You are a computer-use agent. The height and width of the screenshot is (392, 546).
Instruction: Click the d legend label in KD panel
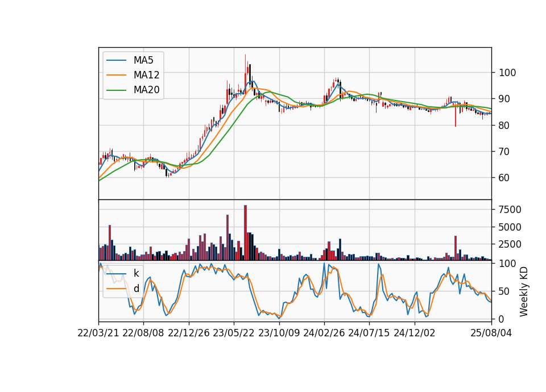136,289
